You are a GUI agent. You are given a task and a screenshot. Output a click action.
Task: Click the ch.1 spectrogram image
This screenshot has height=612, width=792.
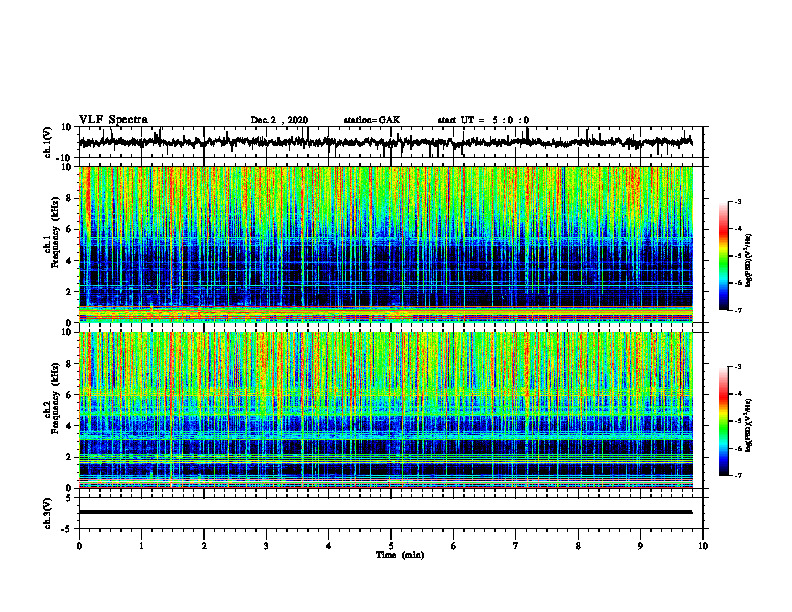pos(385,244)
